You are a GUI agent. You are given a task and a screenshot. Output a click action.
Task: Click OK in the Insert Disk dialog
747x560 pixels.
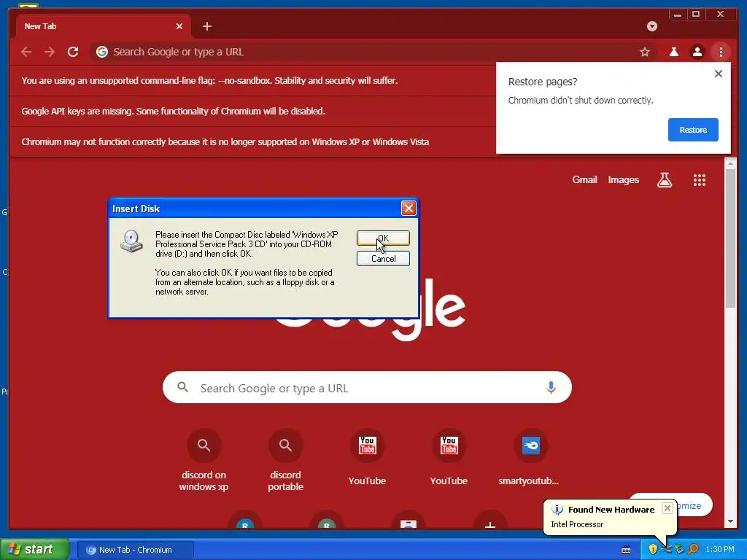coord(383,238)
